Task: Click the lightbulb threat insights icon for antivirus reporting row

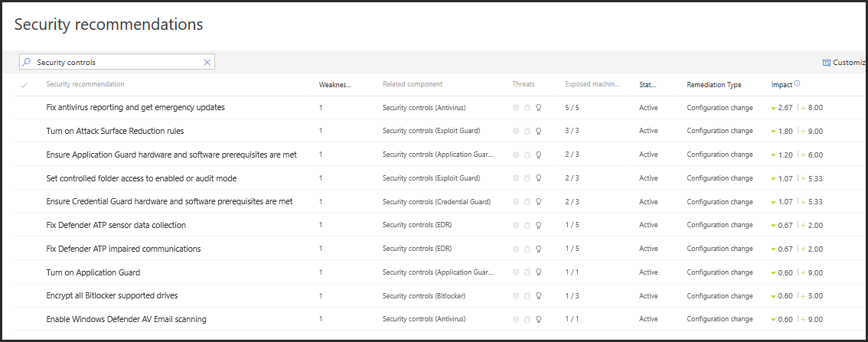Action: click(x=539, y=108)
